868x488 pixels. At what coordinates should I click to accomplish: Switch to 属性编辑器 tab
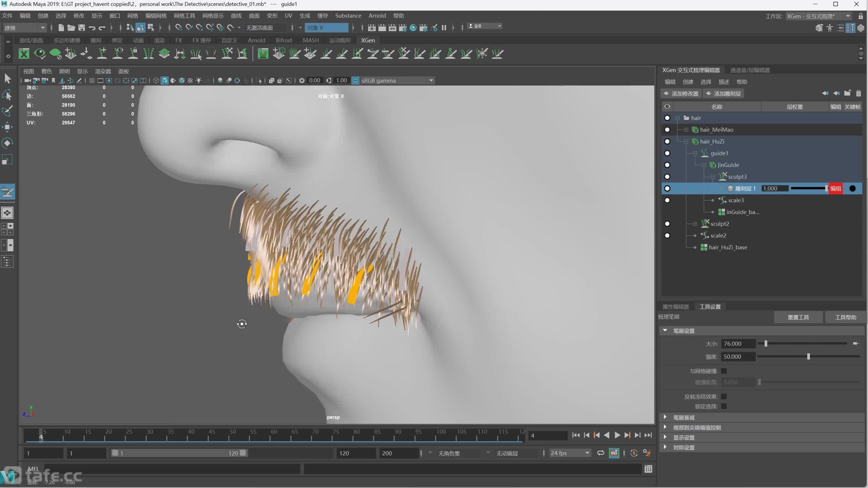point(675,307)
